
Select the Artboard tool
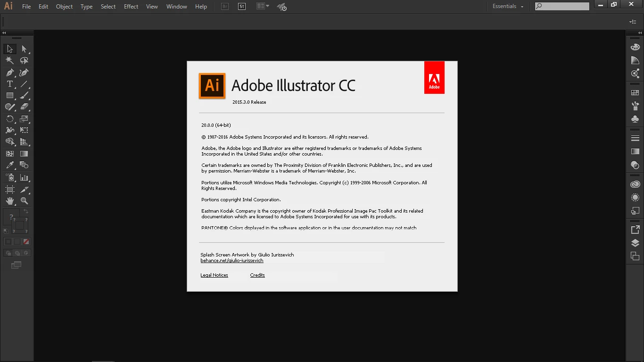tap(9, 189)
